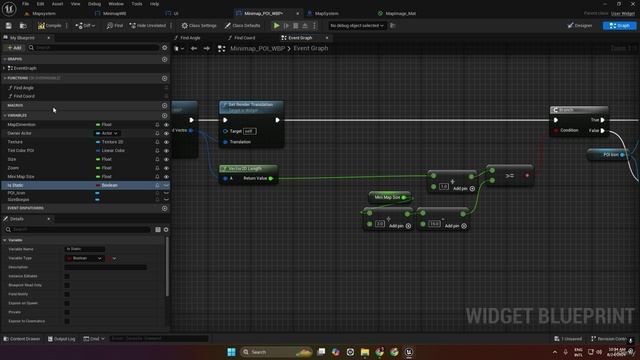Start Play in editor
The width and height of the screenshot is (640, 360).
click(x=276, y=26)
